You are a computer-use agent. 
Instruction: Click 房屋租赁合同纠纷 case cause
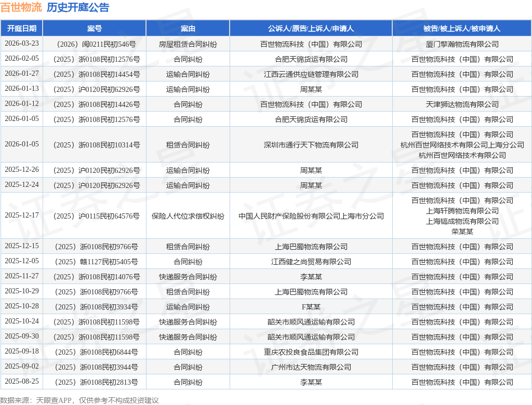tap(188, 44)
